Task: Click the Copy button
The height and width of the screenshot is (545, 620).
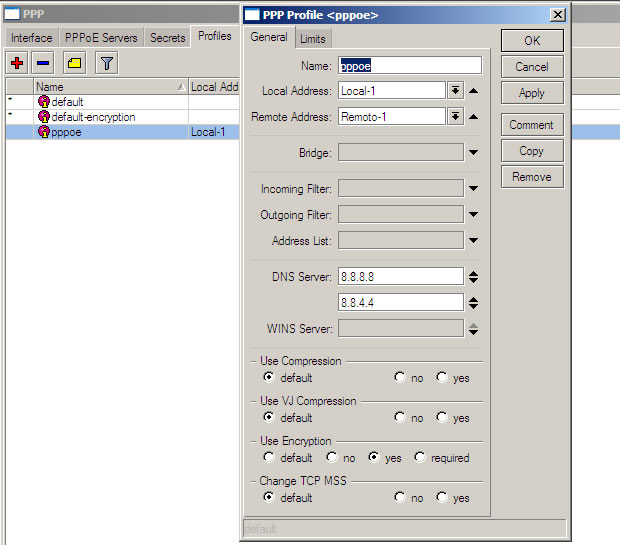Action: coord(532,151)
